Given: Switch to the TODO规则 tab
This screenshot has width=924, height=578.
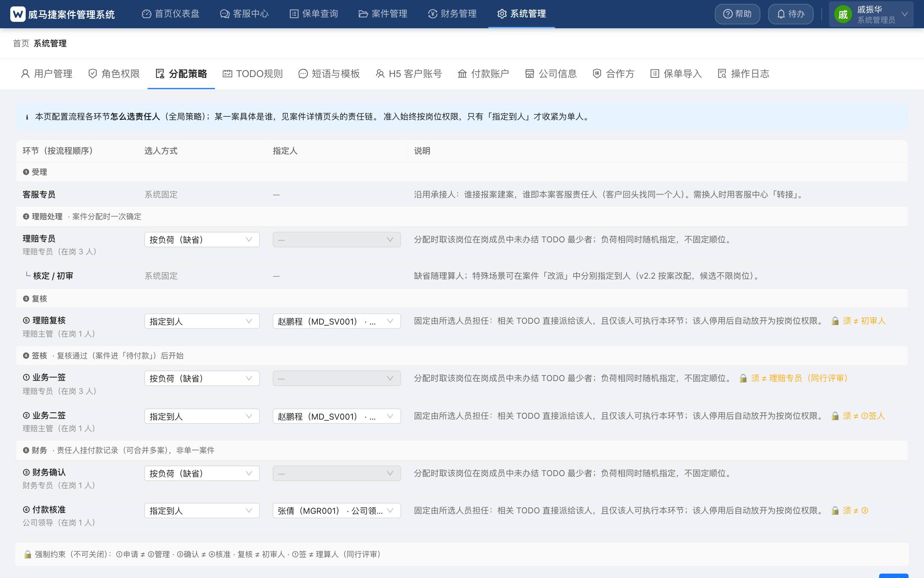Looking at the screenshot, I should [253, 74].
